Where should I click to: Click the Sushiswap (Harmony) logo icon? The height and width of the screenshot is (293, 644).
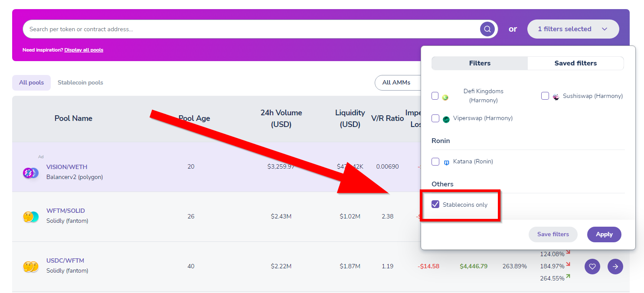click(556, 97)
